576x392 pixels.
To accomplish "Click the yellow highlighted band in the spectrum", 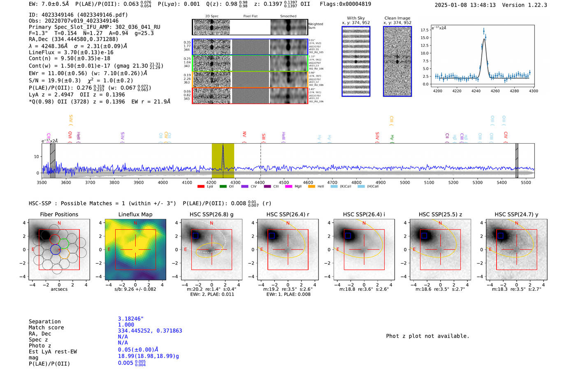I will [x=223, y=161].
